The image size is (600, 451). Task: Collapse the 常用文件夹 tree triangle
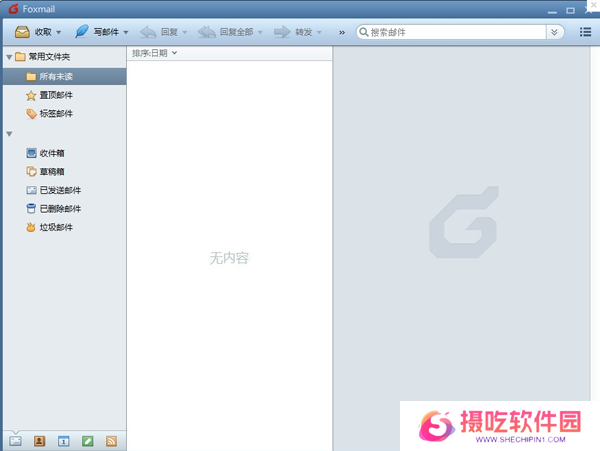[x=9, y=57]
